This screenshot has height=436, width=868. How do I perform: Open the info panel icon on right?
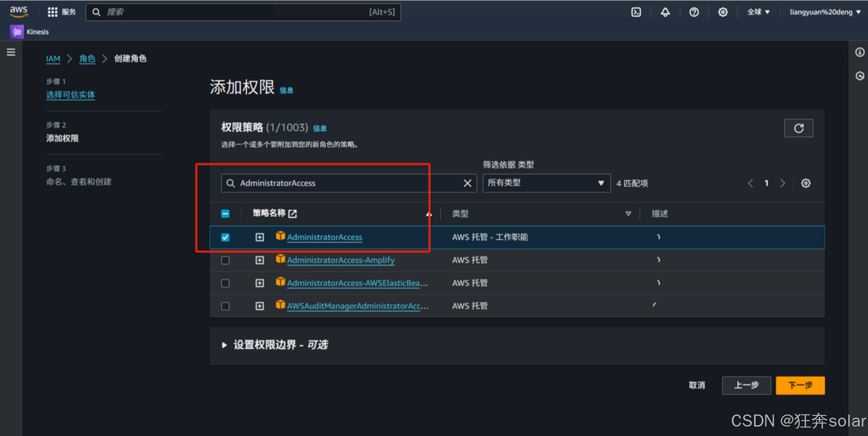point(860,52)
